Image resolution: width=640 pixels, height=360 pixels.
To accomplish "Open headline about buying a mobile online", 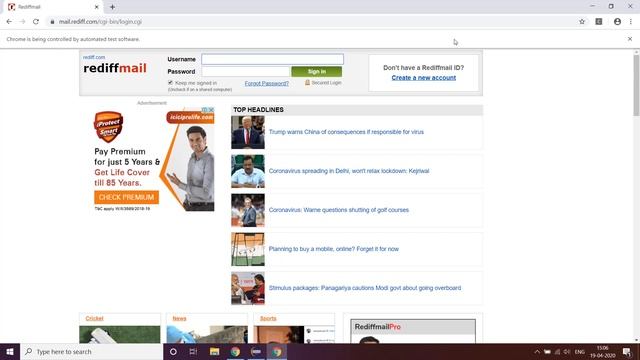I will point(334,249).
